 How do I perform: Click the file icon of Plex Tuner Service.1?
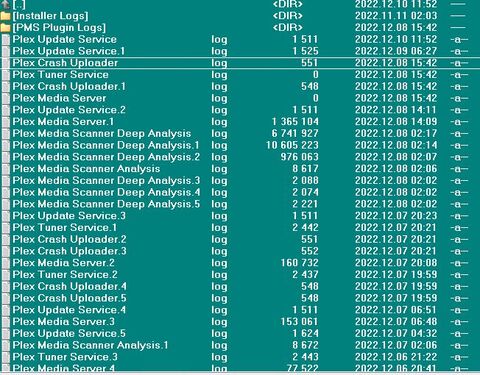click(6, 228)
